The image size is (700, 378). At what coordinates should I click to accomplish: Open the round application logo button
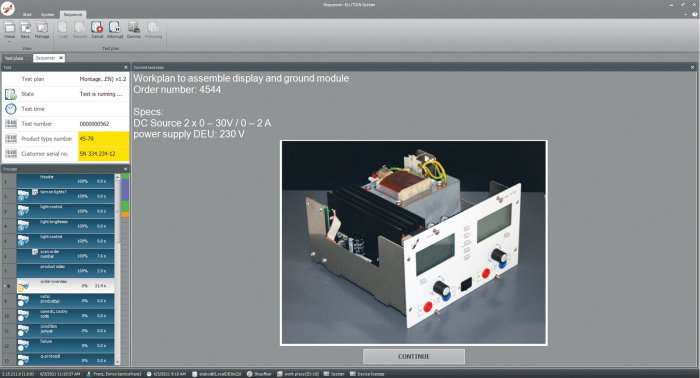click(7, 8)
